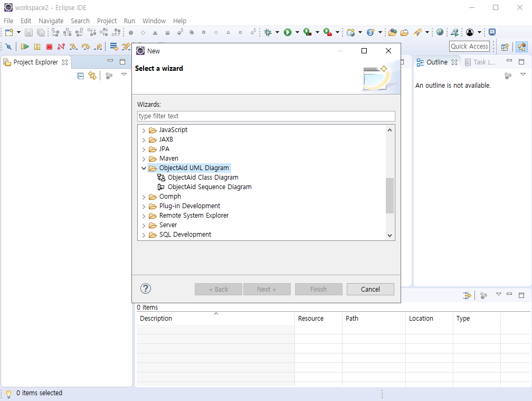The image size is (532, 401).
Task: Click the wizard list scrollbar thumb
Action: click(390, 195)
